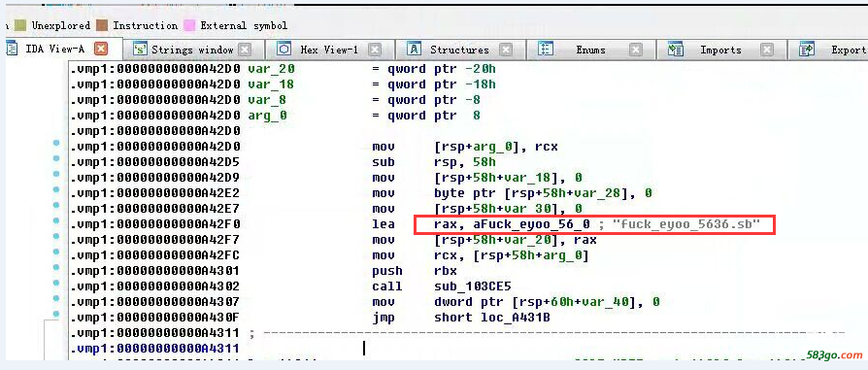Open the Hex View-1 tab
Screen dimensions: 868x370
click(x=329, y=50)
